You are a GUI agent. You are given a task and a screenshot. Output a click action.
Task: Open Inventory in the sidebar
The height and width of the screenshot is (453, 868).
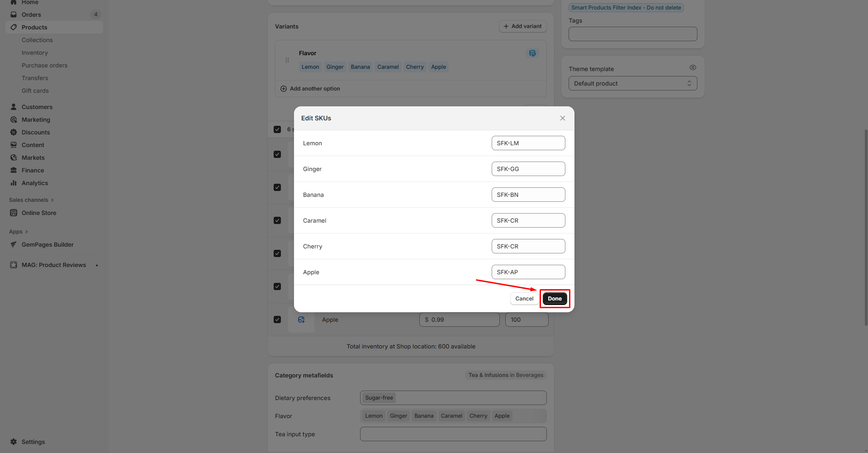coord(35,52)
